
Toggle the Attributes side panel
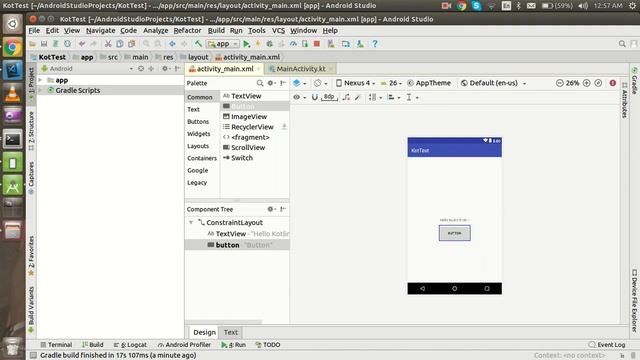tap(624, 100)
